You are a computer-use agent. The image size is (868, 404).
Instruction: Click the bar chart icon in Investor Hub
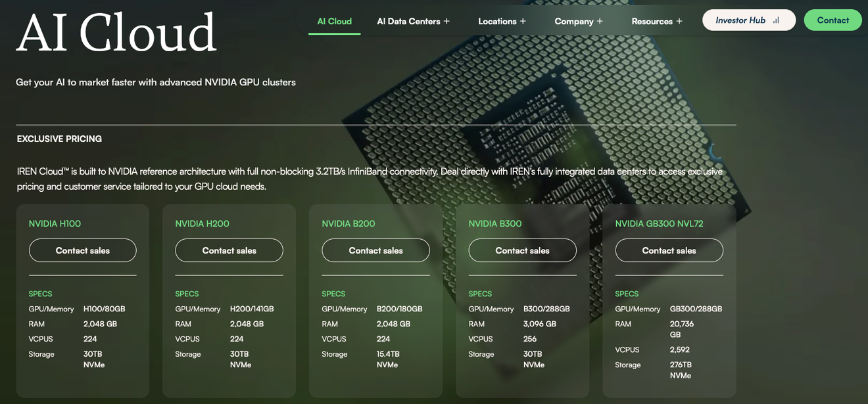[776, 20]
